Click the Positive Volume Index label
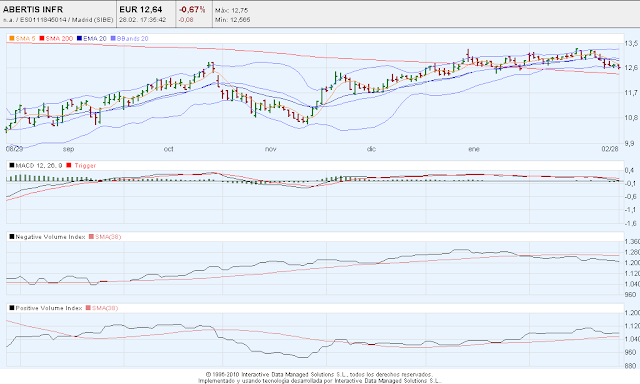This screenshot has height=384, width=640. (x=49, y=308)
